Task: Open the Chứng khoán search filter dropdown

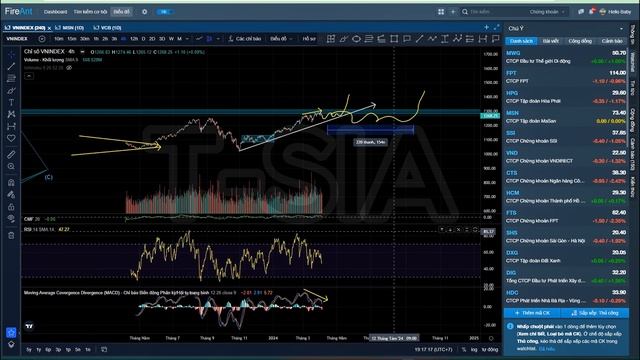Action: pyautogui.click(x=547, y=12)
